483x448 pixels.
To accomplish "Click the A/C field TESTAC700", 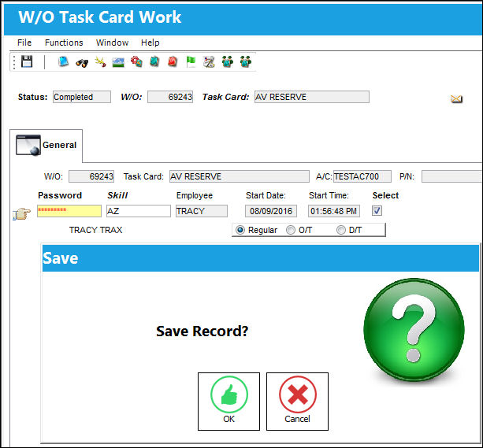I will coord(362,176).
